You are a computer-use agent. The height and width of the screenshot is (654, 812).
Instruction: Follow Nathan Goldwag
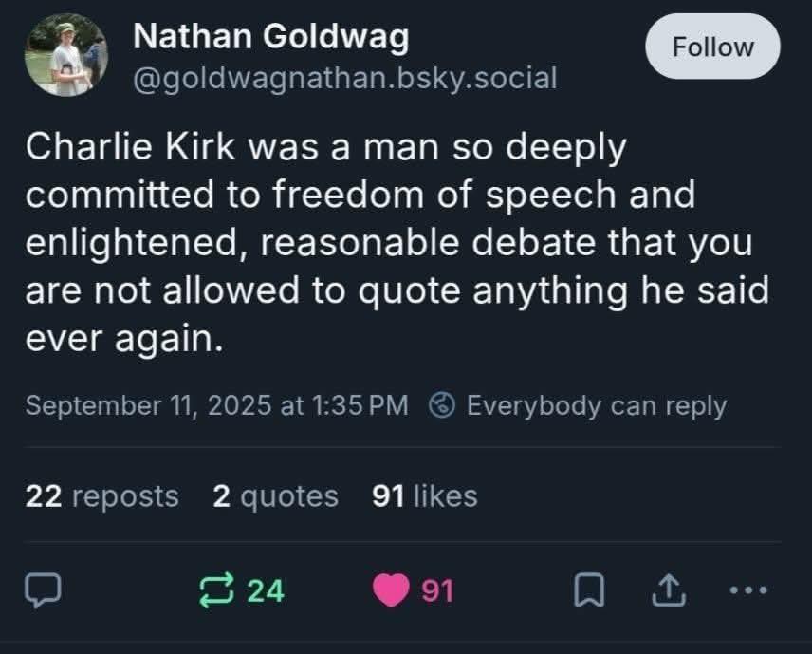click(712, 47)
